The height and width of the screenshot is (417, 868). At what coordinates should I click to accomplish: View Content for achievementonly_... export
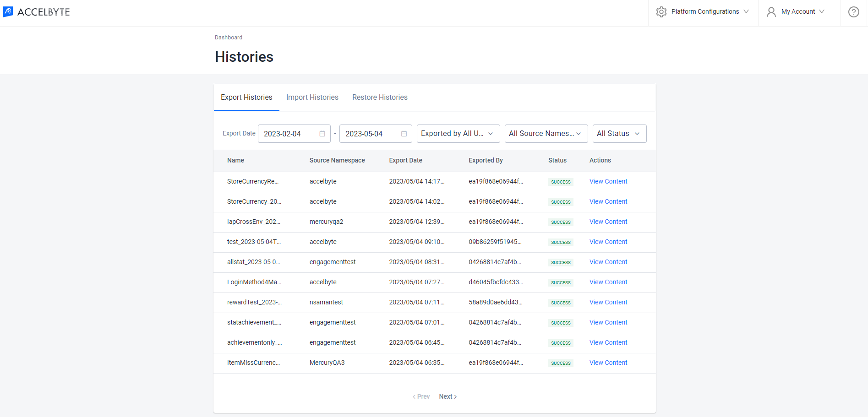coord(608,343)
